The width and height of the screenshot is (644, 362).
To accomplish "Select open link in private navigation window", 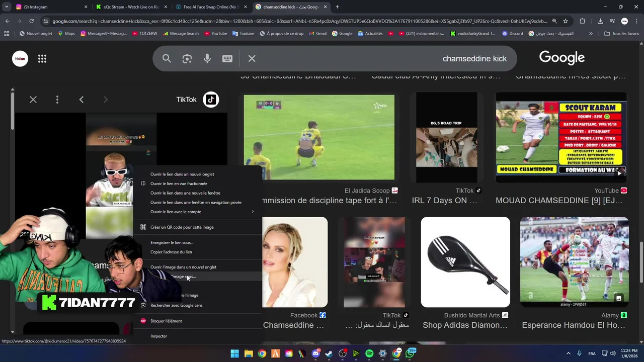I will coord(197,202).
